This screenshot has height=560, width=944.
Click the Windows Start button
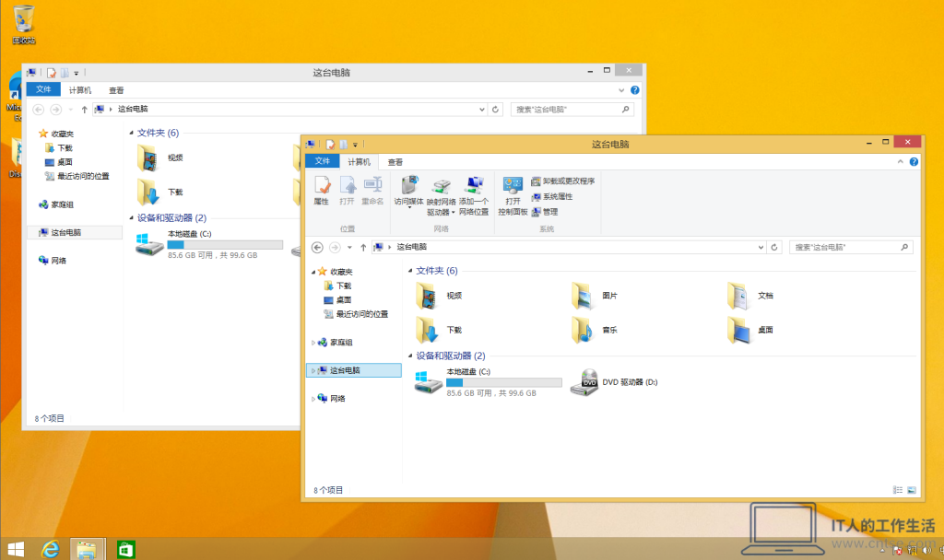pos(17,549)
